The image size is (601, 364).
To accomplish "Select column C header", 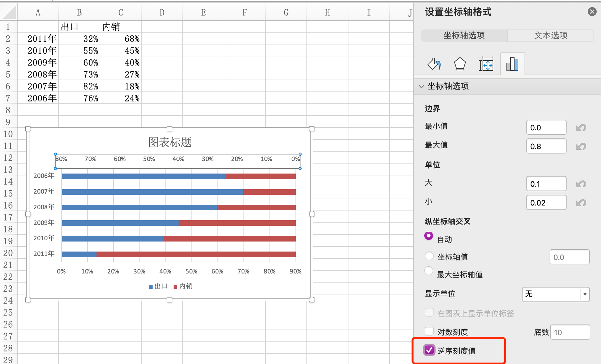I will click(x=121, y=13).
